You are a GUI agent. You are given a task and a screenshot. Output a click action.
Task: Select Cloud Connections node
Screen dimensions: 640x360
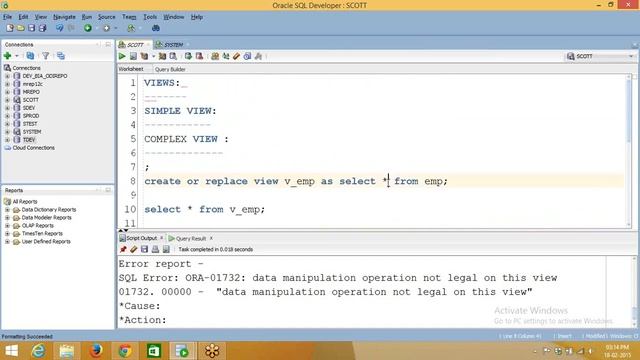pos(33,148)
